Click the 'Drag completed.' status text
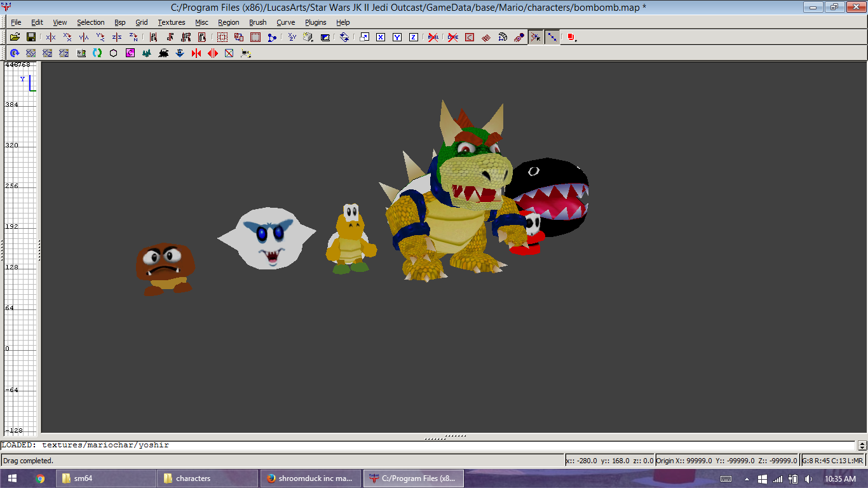Screen dimensions: 868x488 click(x=29, y=461)
